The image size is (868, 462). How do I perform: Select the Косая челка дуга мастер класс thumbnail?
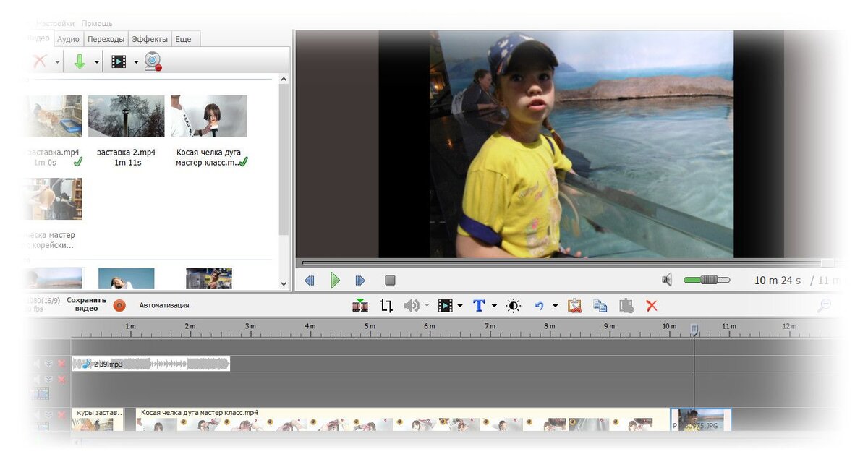pyautogui.click(x=209, y=116)
